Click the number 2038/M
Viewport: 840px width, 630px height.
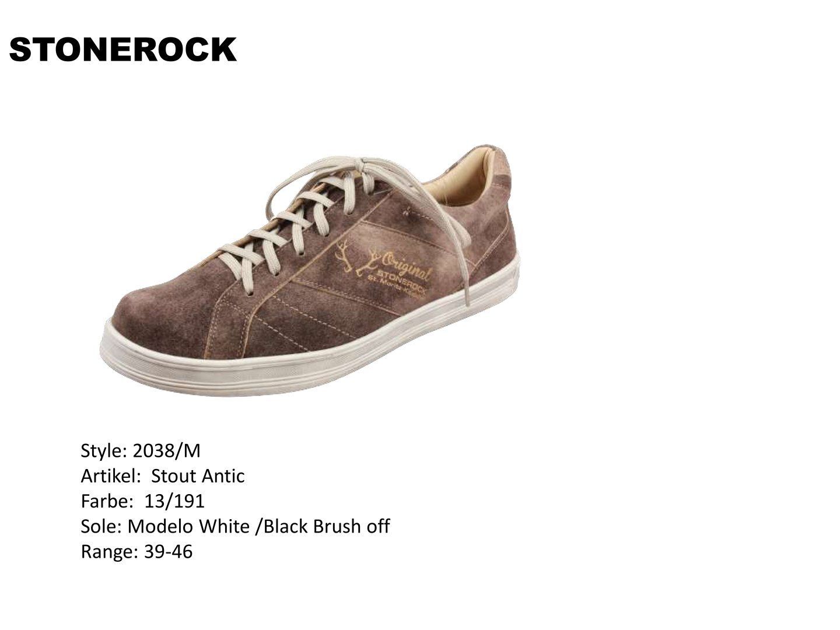(167, 450)
